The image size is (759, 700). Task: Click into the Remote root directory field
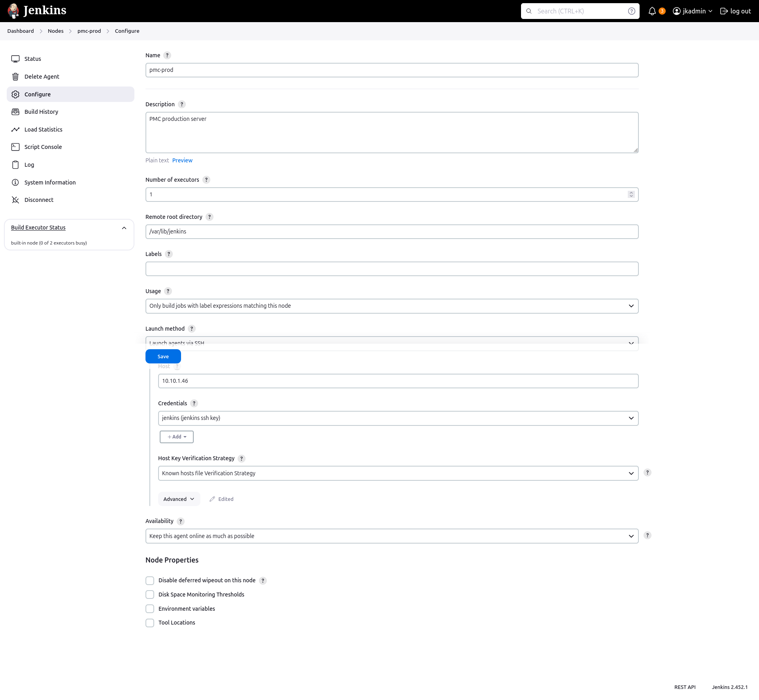pos(391,232)
